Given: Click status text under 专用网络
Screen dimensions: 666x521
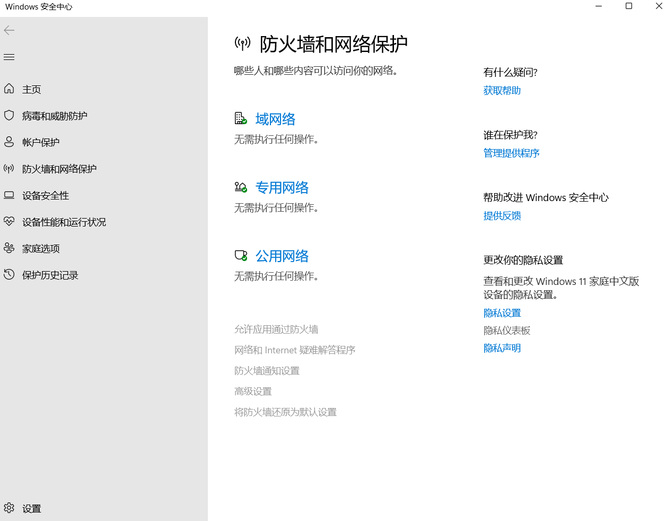Looking at the screenshot, I should click(x=276, y=208).
